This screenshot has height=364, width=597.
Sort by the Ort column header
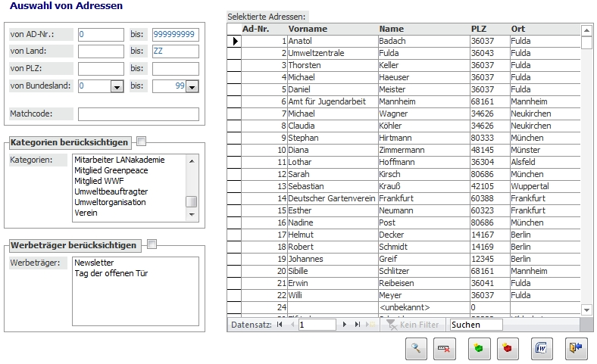point(520,29)
